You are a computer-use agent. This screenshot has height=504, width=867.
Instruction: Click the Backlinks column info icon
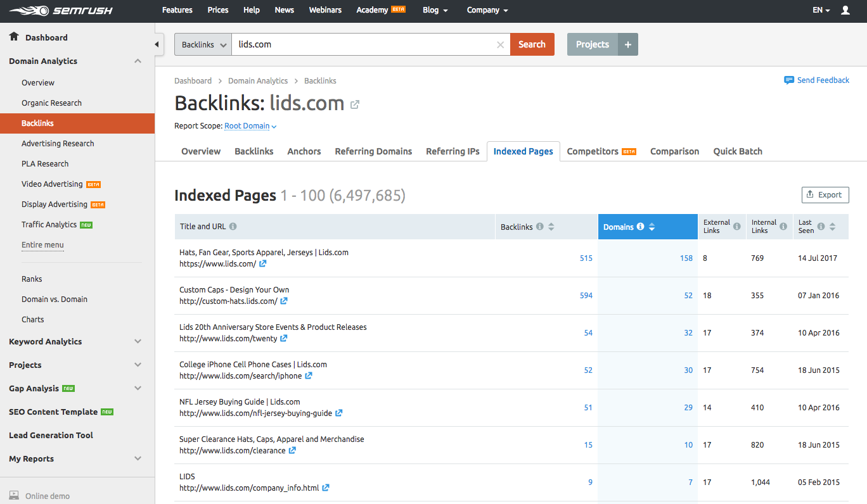point(539,227)
